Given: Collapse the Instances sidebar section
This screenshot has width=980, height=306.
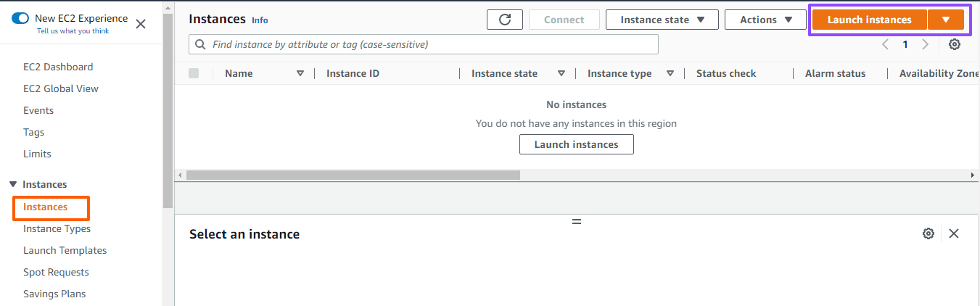Looking at the screenshot, I should tap(13, 184).
